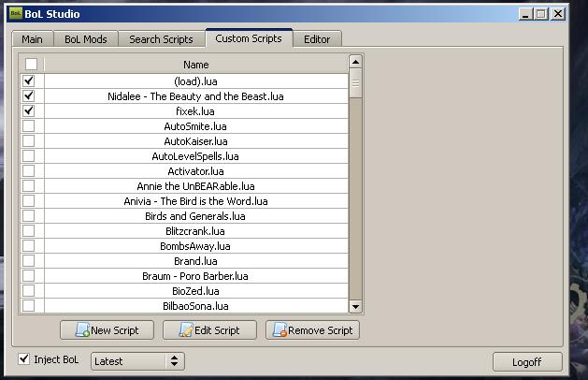This screenshot has height=380, width=588.
Task: Enable the AutoSmite.lua checkbox
Action: point(28,125)
